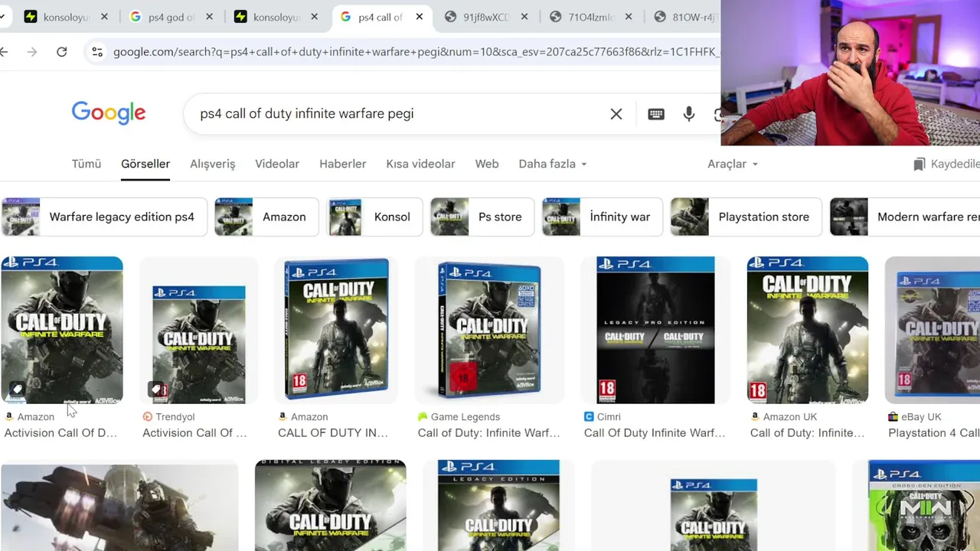Close the second konsoloyun tab
Screen dimensions: 980x551
pyautogui.click(x=315, y=17)
